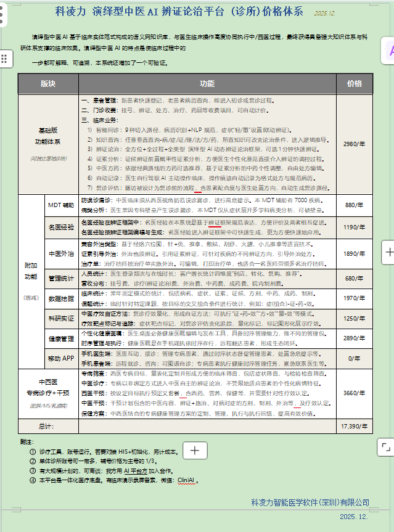Image resolution: width=394 pixels, height=532 pixels.
Task: Click the '3660/年' price cell
Action: 354,393
